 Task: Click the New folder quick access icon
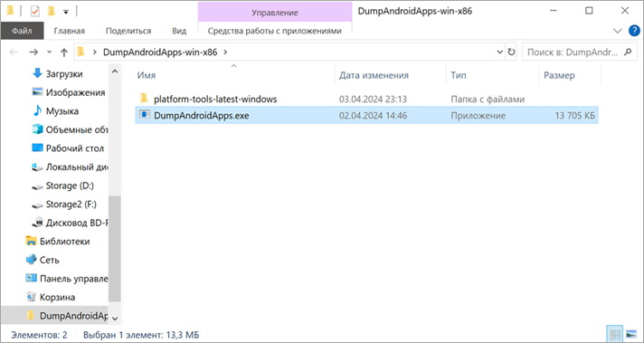(x=52, y=12)
